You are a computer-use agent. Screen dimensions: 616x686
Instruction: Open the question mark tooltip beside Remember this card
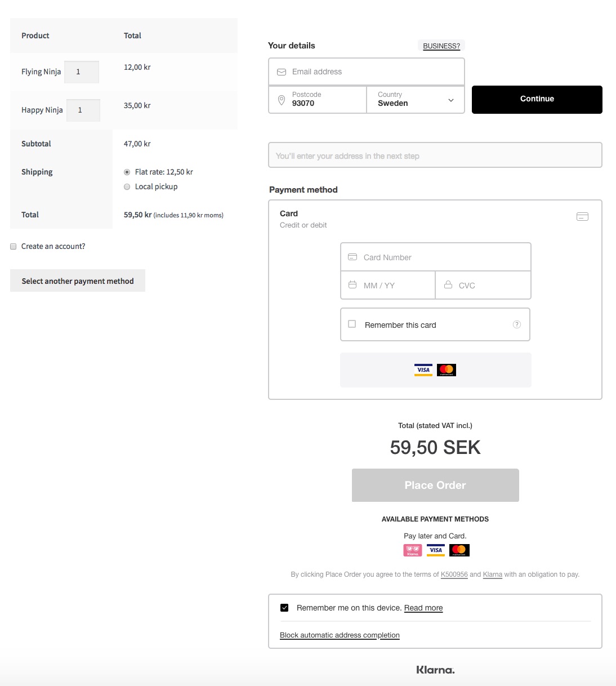pyautogui.click(x=516, y=324)
